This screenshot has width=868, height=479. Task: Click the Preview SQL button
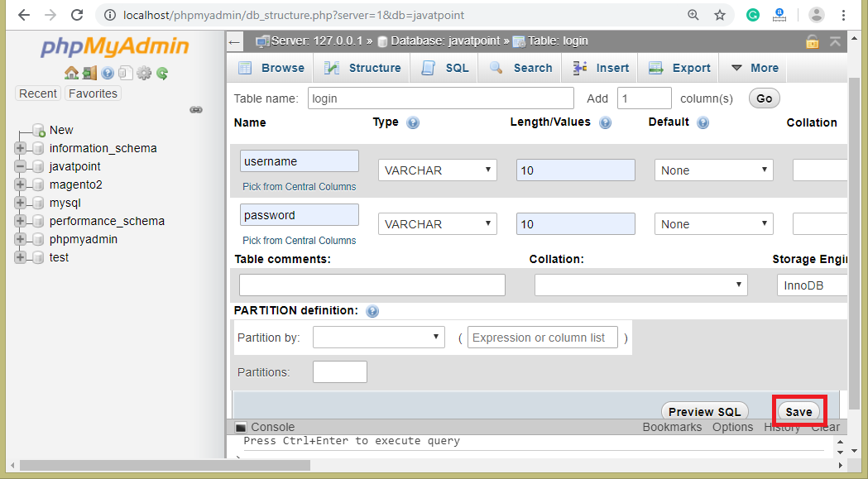(x=704, y=411)
